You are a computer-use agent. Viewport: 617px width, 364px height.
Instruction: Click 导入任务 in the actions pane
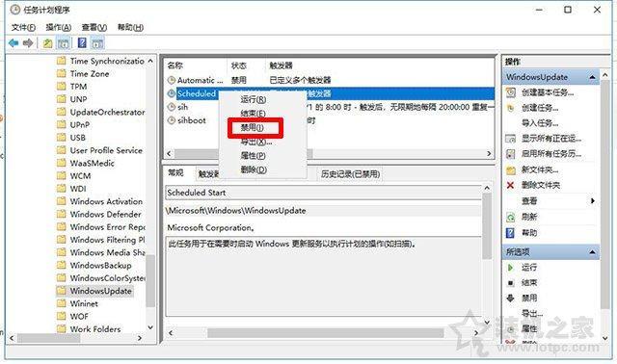coord(540,123)
